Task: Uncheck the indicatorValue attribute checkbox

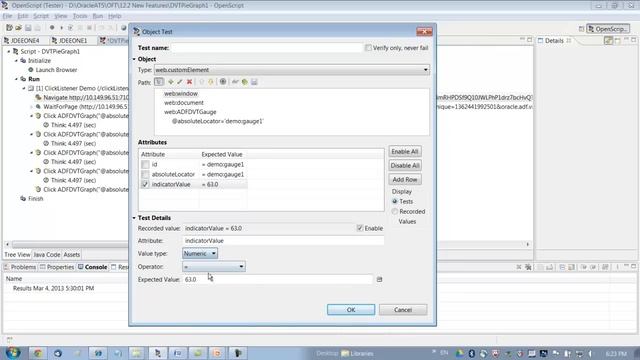Action: [x=145, y=184]
